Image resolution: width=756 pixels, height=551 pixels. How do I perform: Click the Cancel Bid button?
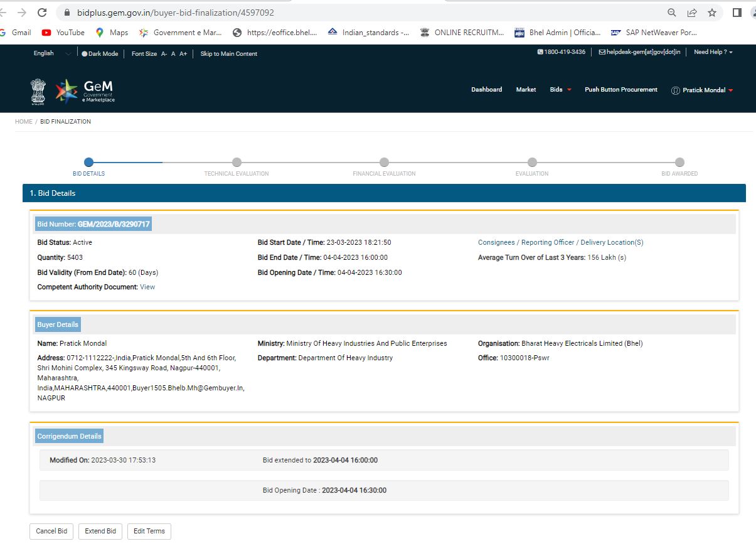tap(51, 531)
